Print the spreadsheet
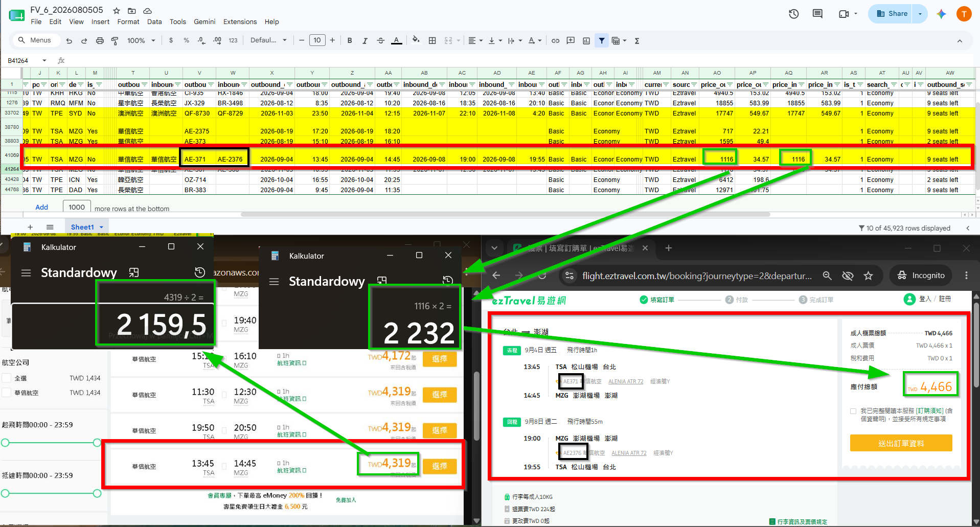 click(x=100, y=41)
